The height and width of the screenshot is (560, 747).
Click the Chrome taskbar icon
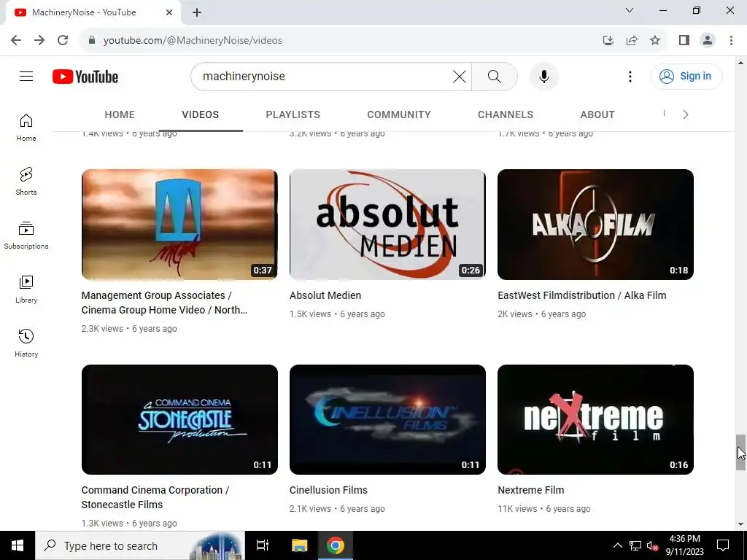tap(336, 545)
